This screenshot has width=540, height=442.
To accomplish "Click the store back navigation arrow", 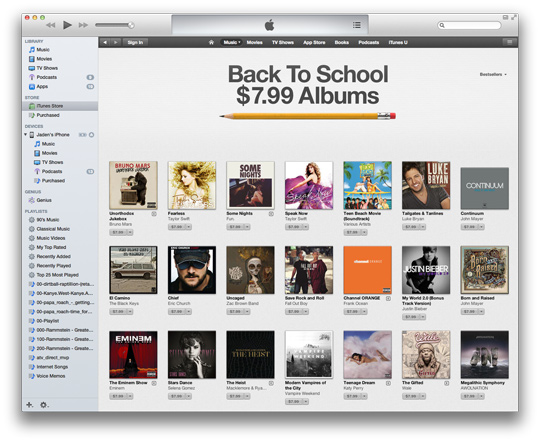I will coord(105,42).
